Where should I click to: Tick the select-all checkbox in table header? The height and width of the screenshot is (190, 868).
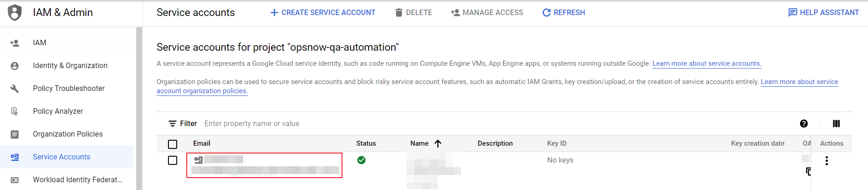click(x=173, y=144)
